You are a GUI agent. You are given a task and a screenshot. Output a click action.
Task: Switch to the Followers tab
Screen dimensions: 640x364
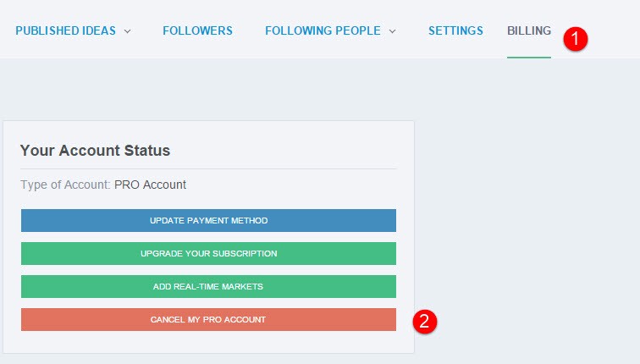197,30
